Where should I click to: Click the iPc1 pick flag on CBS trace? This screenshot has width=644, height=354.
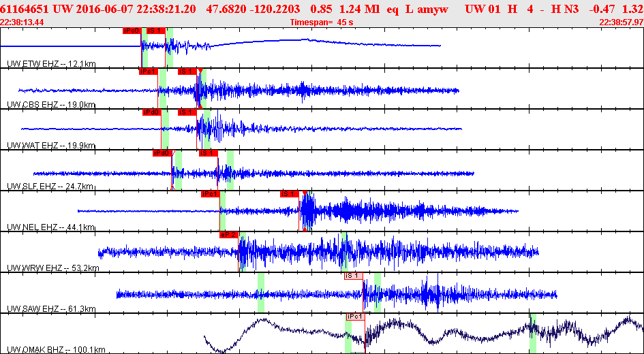tap(149, 71)
